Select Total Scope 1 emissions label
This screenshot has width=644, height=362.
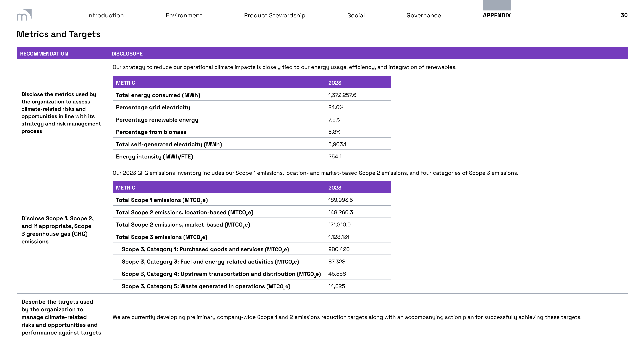(x=162, y=200)
